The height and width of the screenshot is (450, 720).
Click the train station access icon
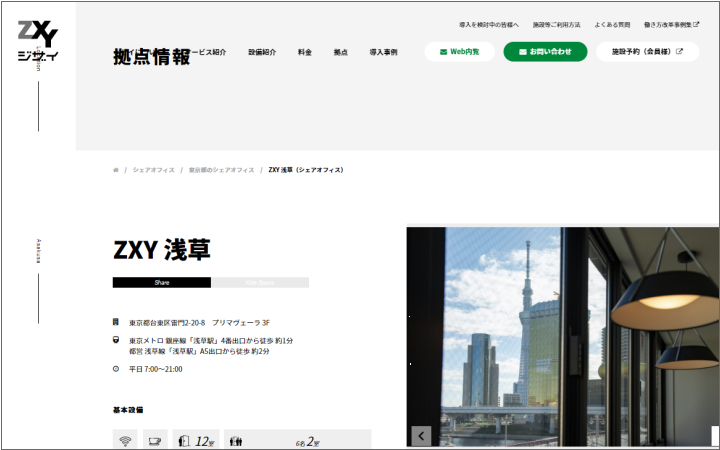pos(116,340)
